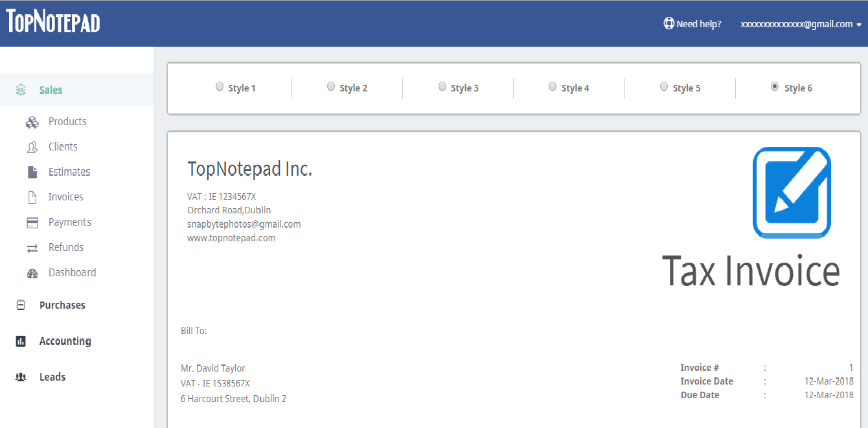Click the Payments card icon
Viewport: 868px width, 428px height.
pyautogui.click(x=32, y=222)
